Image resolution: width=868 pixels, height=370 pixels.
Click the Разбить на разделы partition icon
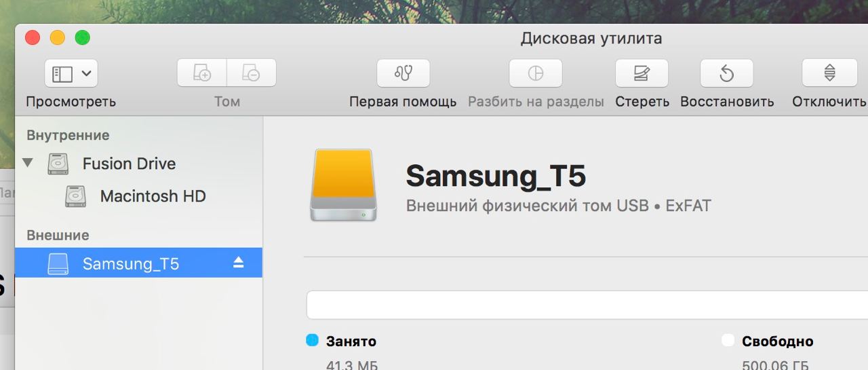tap(536, 73)
